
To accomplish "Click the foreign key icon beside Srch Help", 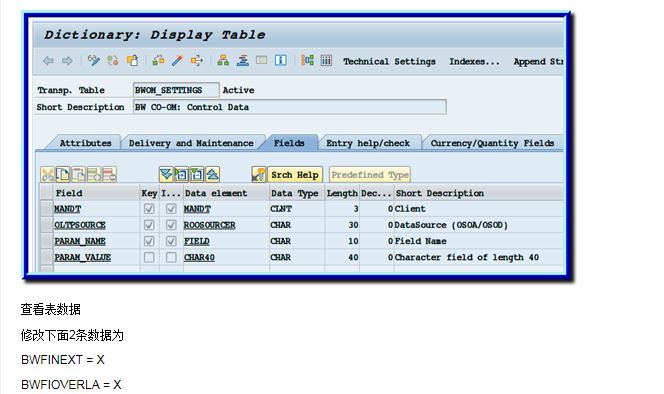I will [x=258, y=174].
